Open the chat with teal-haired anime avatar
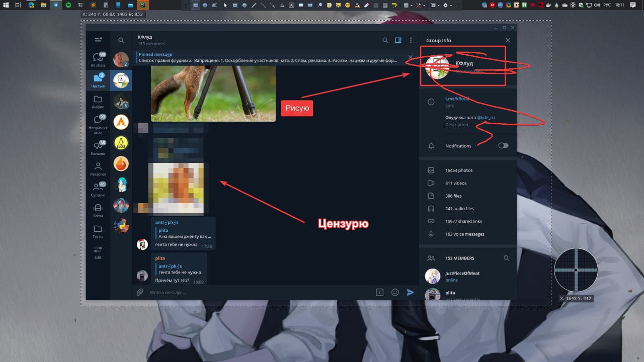644x362 pixels. [x=121, y=185]
